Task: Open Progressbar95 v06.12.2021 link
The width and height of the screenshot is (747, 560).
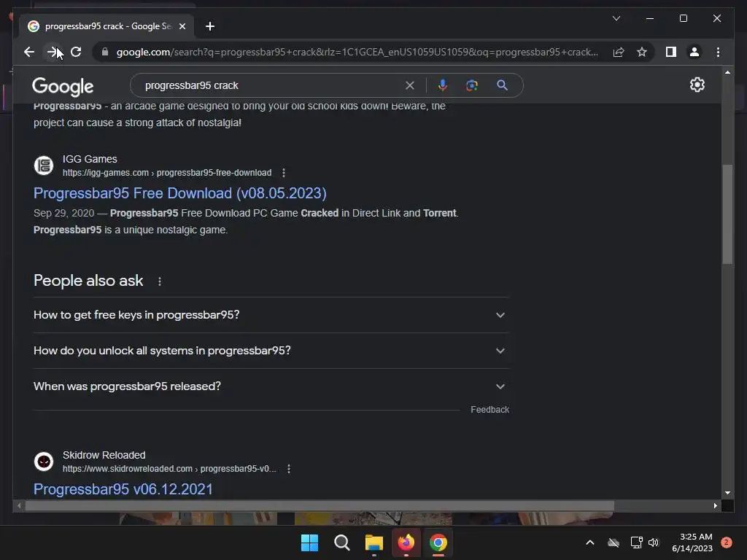Action: pyautogui.click(x=123, y=489)
